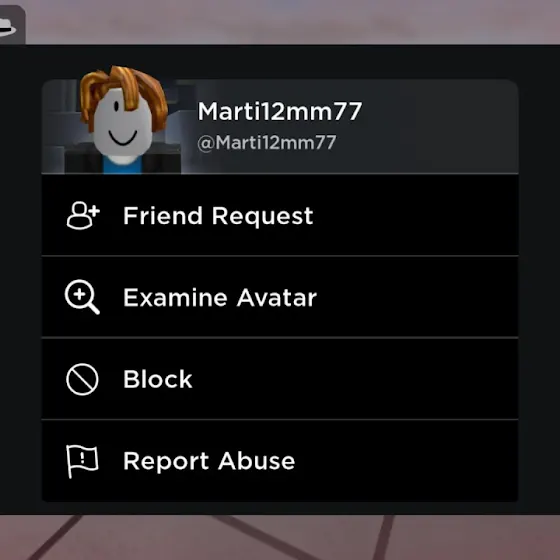Click the flag icon for Report Abuse
The height and width of the screenshot is (560, 560).
pos(82,461)
